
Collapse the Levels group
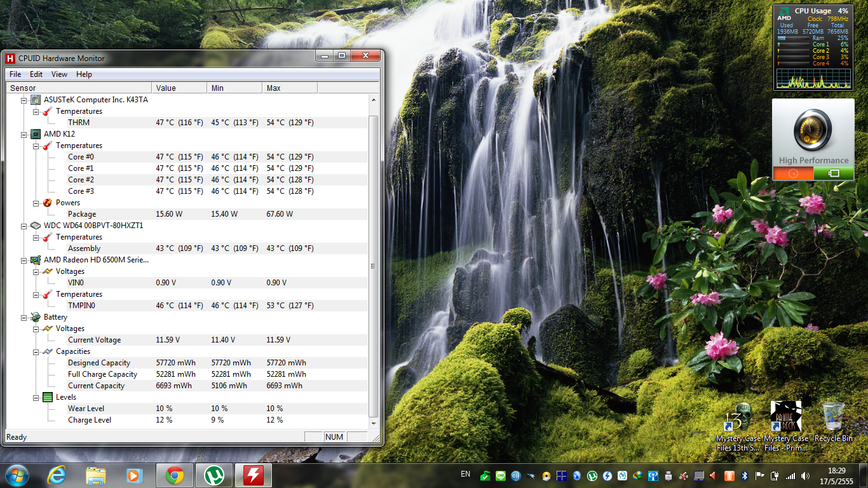pyautogui.click(x=36, y=397)
